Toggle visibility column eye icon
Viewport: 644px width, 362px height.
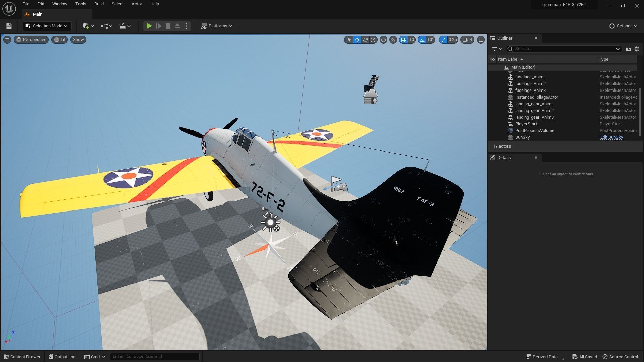492,59
